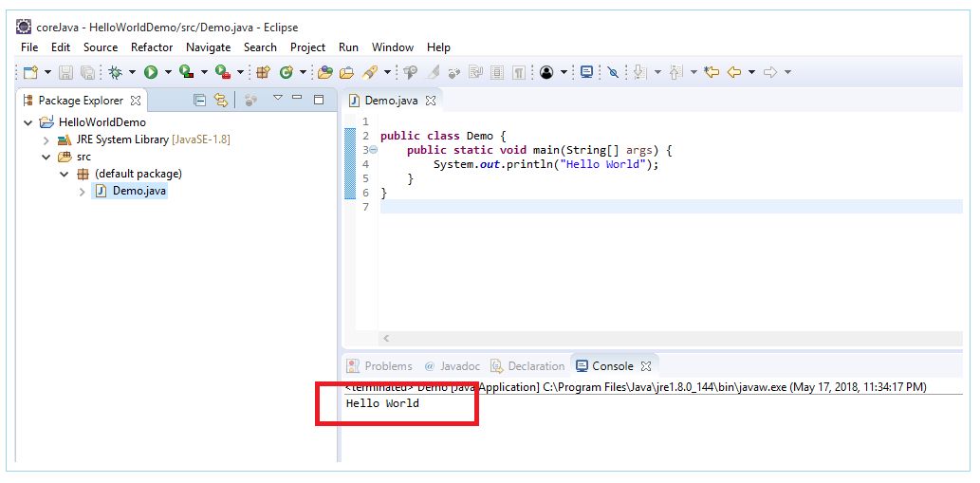980x483 pixels.
Task: Click the Open Task folder icon
Action: tap(347, 72)
